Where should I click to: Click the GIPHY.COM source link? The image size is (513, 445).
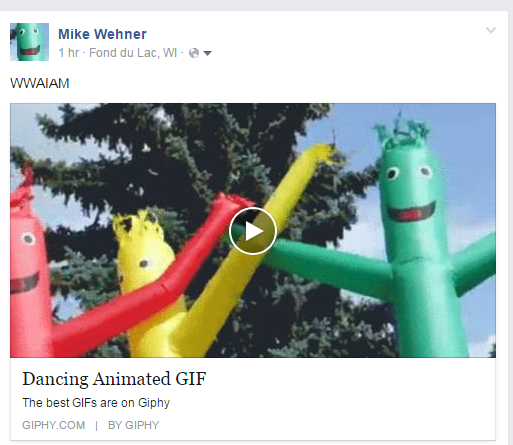(54, 425)
